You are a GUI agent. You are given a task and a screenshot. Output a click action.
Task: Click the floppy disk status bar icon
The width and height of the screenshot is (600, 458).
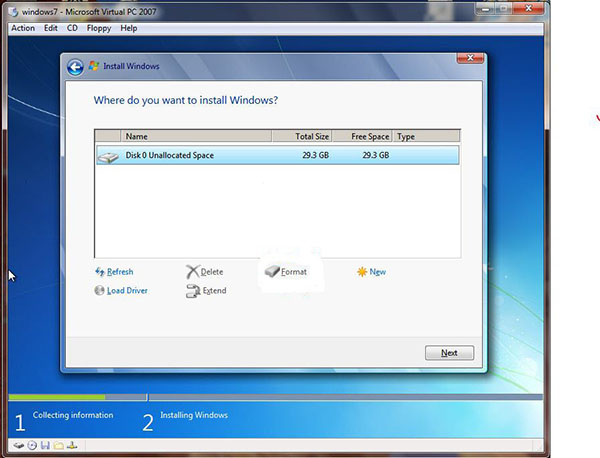point(45,445)
